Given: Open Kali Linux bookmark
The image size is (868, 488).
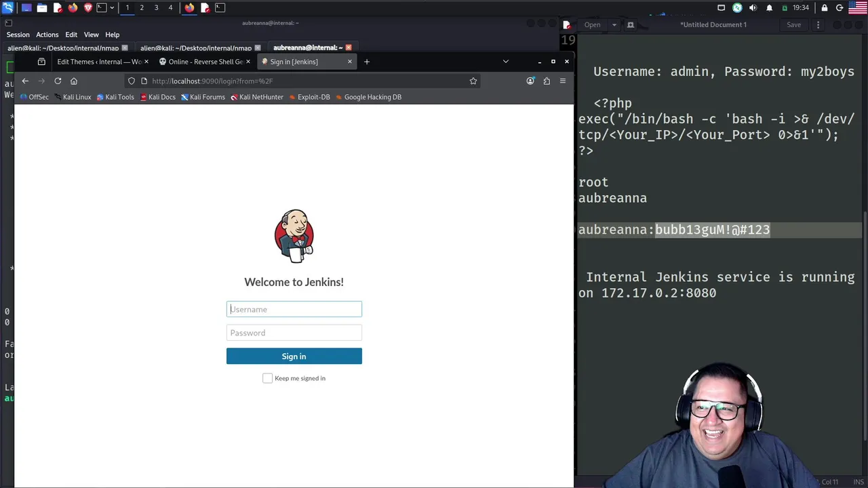Looking at the screenshot, I should coord(73,97).
